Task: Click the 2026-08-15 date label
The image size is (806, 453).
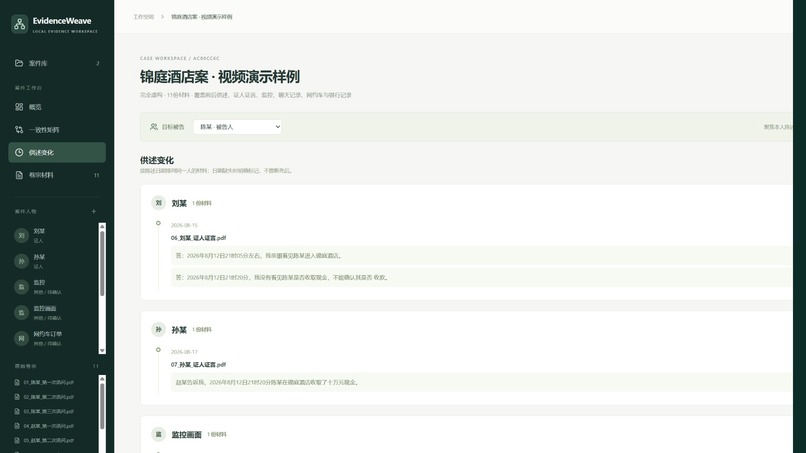Action: pos(184,225)
